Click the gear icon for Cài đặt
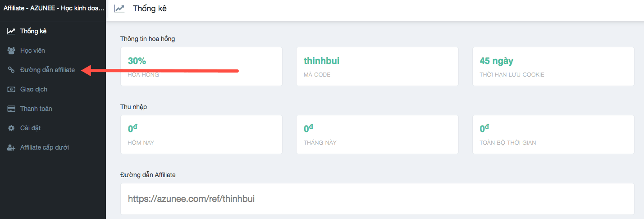Viewport: 644px width, 219px height. click(x=11, y=128)
